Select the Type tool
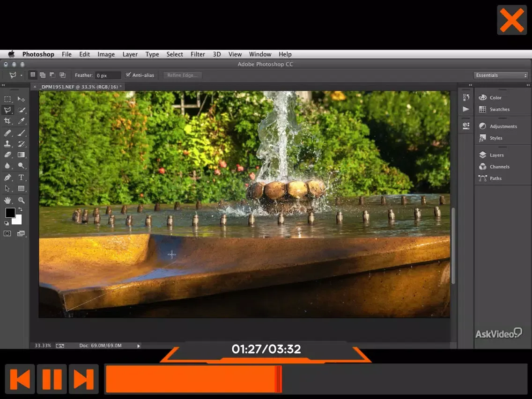Screen dimensions: 532x399 tap(21, 177)
